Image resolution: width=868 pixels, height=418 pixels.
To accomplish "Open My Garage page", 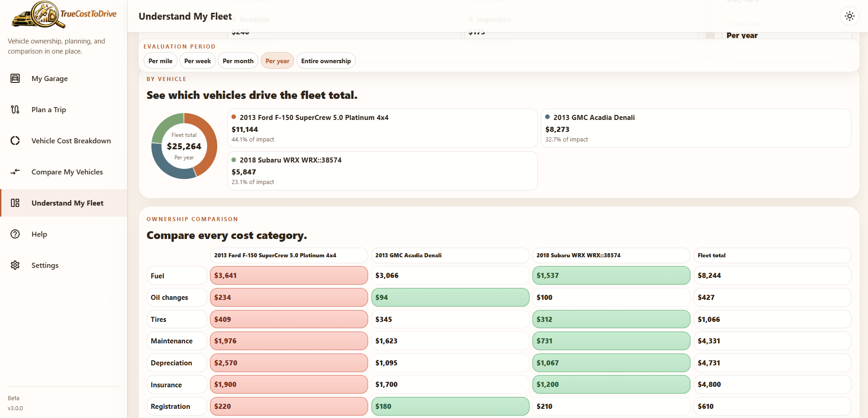I will (64, 78).
